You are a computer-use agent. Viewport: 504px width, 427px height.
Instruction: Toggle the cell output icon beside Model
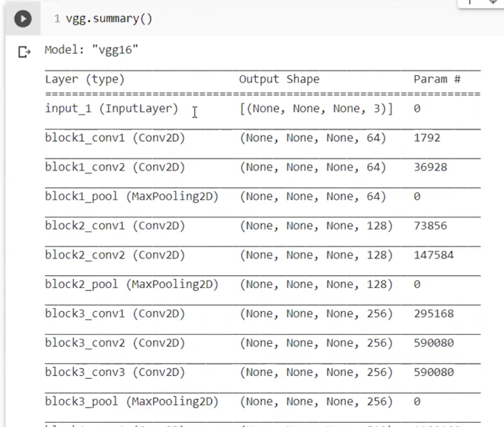(x=24, y=52)
